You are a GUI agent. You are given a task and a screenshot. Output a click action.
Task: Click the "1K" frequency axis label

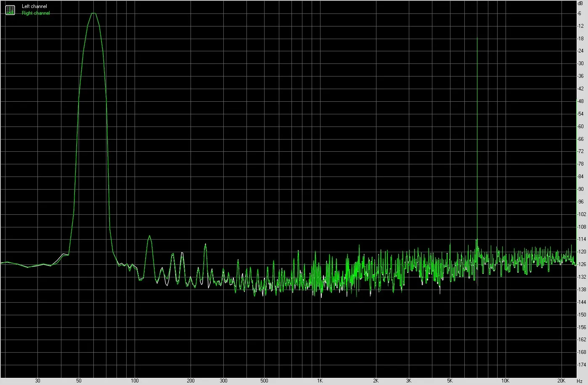320,381
